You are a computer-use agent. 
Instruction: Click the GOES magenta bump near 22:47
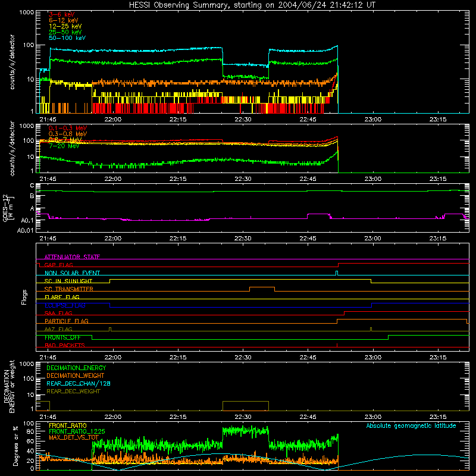pos(318,216)
